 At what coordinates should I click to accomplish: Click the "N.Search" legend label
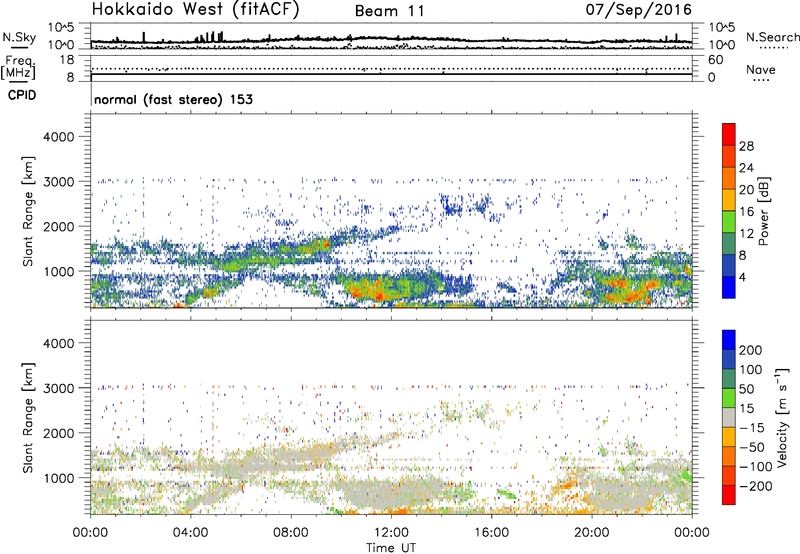(x=772, y=37)
